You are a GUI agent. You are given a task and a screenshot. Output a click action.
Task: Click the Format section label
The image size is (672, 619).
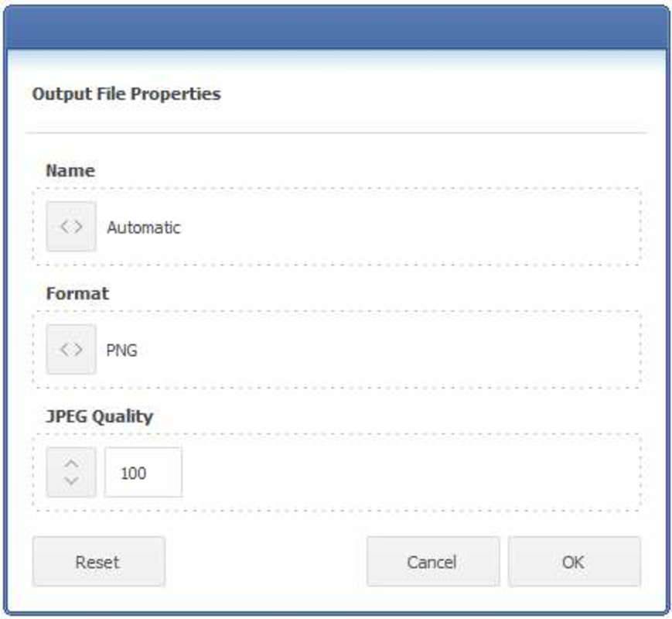pos(77,293)
